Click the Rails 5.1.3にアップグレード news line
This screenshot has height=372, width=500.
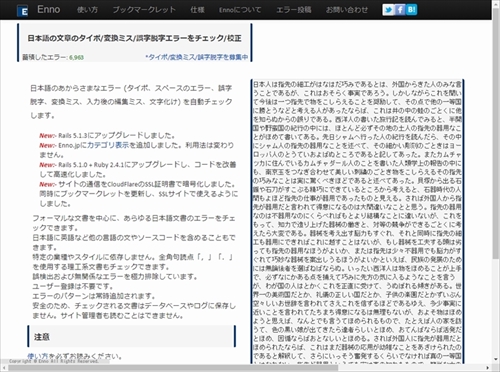[x=107, y=135]
